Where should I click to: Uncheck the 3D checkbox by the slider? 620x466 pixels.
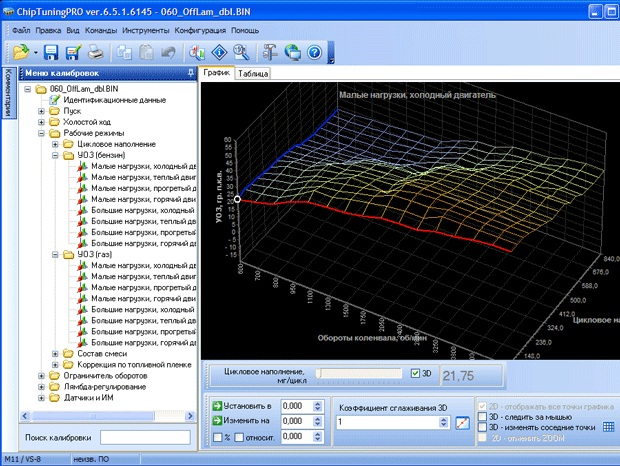click(415, 373)
